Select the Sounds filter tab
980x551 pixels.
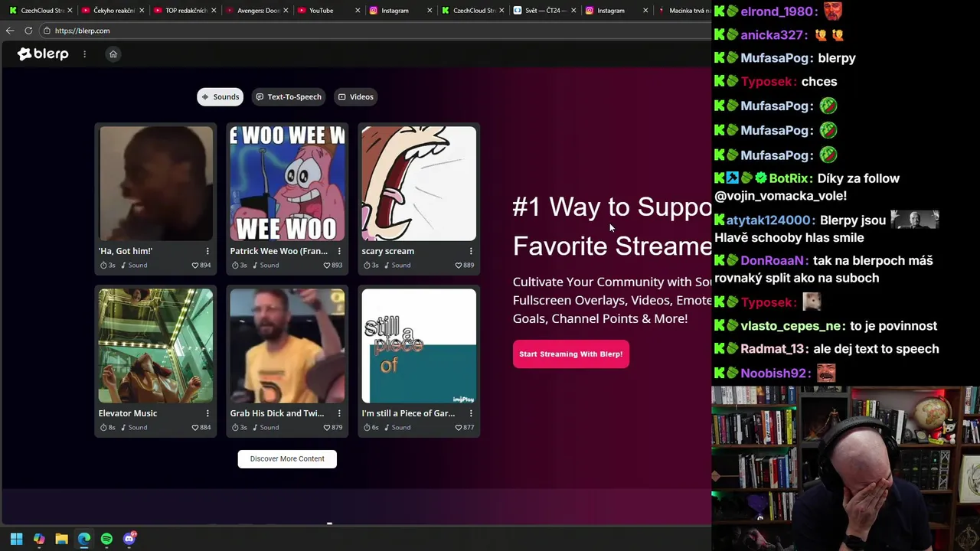click(x=220, y=96)
